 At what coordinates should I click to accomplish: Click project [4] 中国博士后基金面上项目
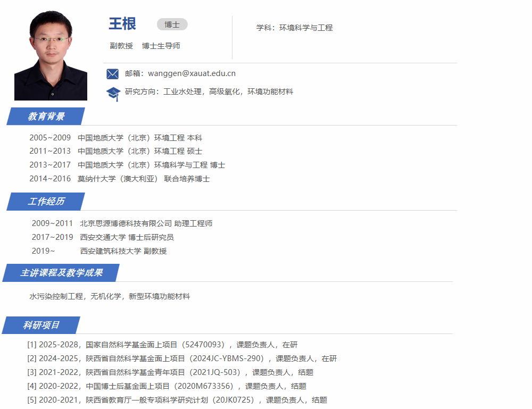(x=167, y=386)
